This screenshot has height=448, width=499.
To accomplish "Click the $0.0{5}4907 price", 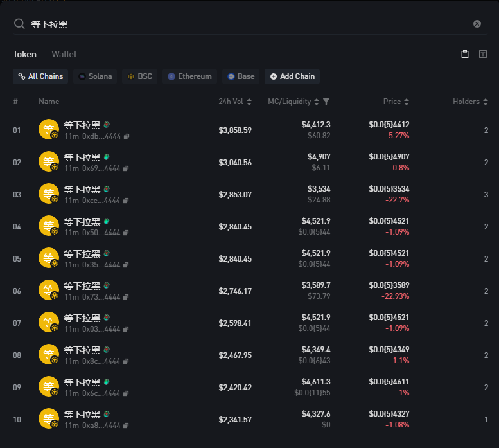I will pos(389,157).
